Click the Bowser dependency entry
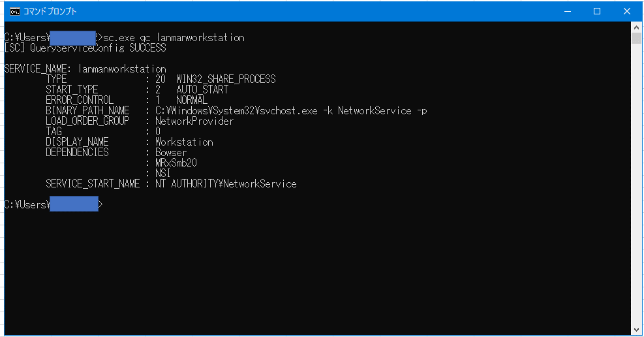644x337 pixels. pyautogui.click(x=171, y=152)
